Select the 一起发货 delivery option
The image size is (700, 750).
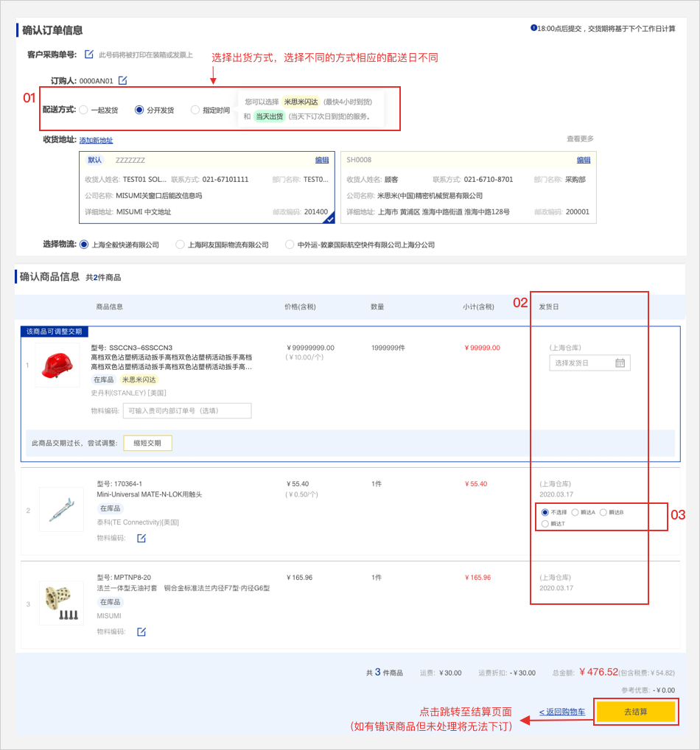83,111
